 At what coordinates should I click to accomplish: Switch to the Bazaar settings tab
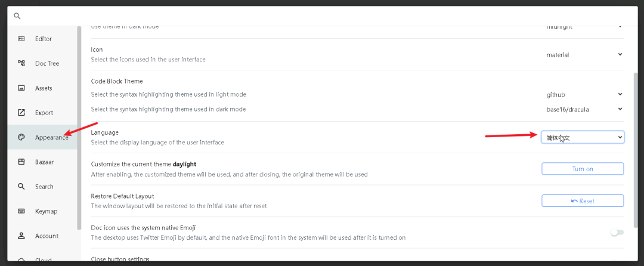(x=44, y=162)
